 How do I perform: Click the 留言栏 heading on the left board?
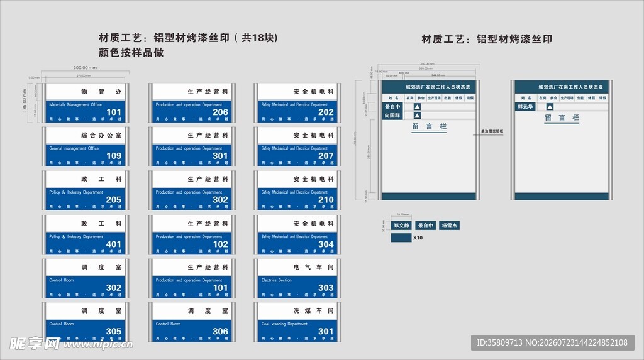429,126
